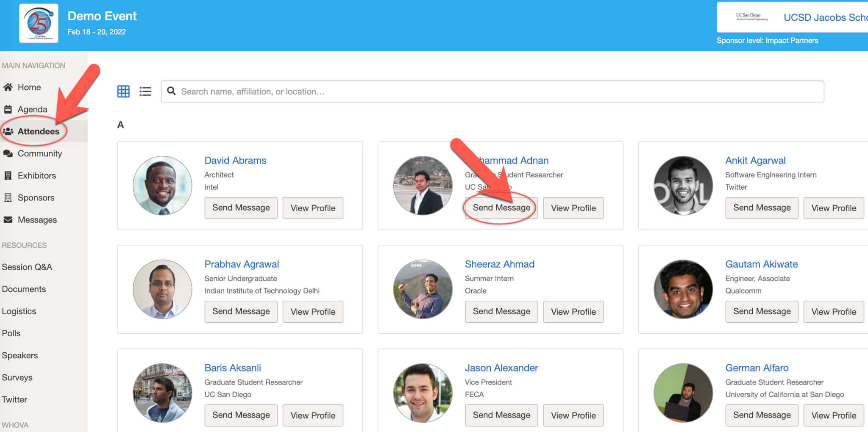Click Ankit Agarwal's profile photo

point(683,186)
